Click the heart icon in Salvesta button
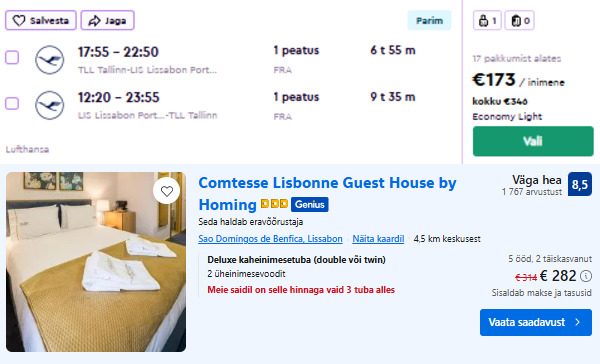 tap(19, 20)
